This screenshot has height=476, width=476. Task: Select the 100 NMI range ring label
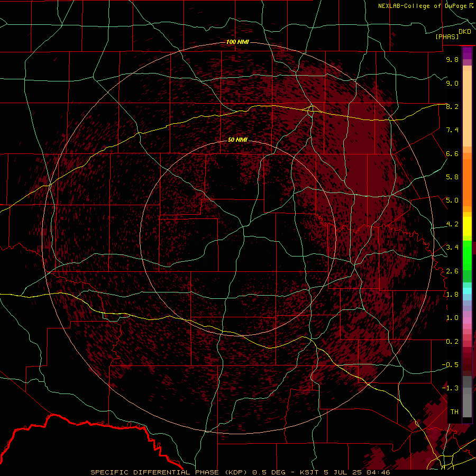(237, 42)
